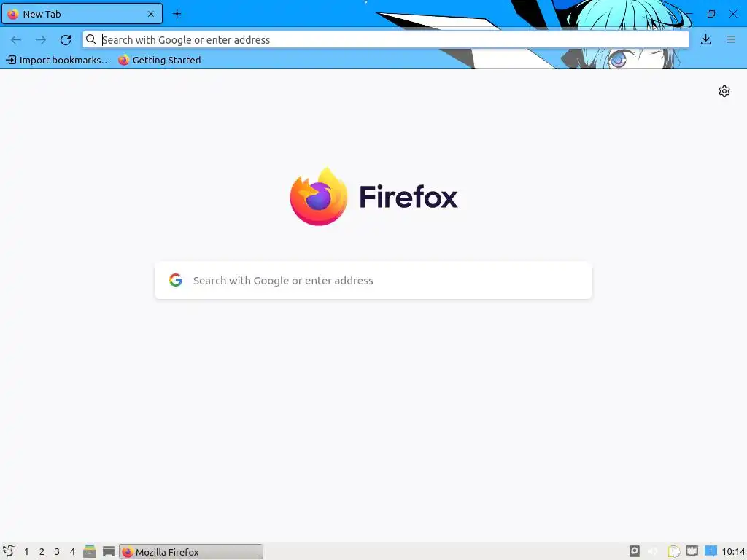Click the magnifier icon in address bar

click(x=91, y=39)
